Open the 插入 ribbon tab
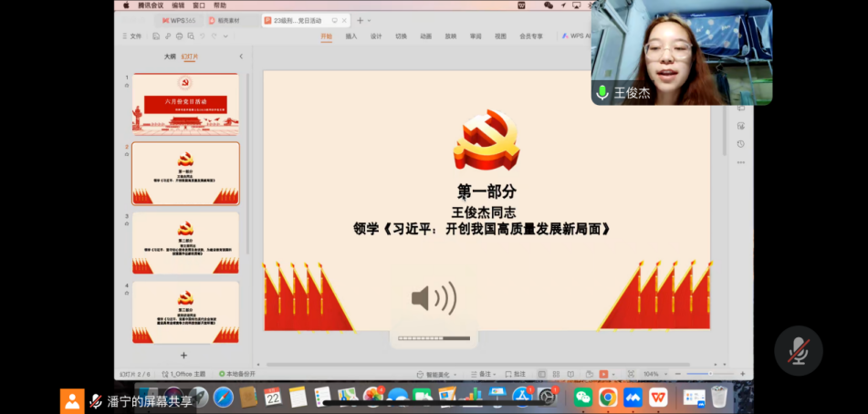 tap(351, 36)
